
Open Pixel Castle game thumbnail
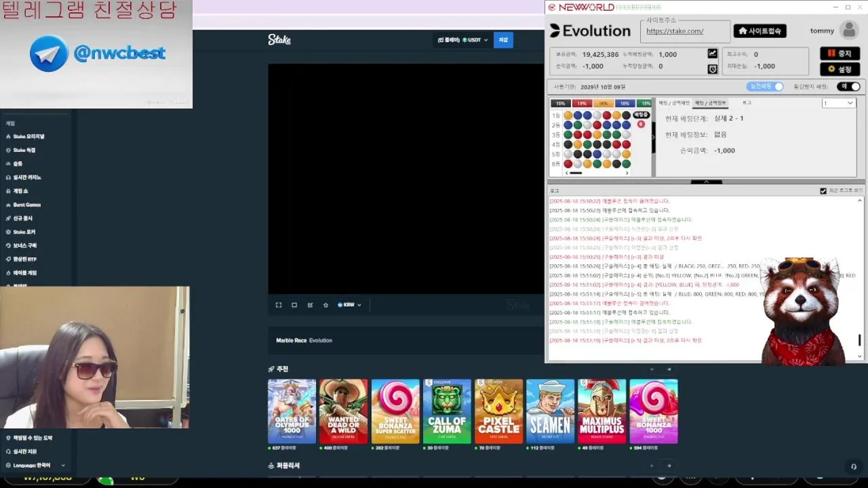tap(498, 411)
